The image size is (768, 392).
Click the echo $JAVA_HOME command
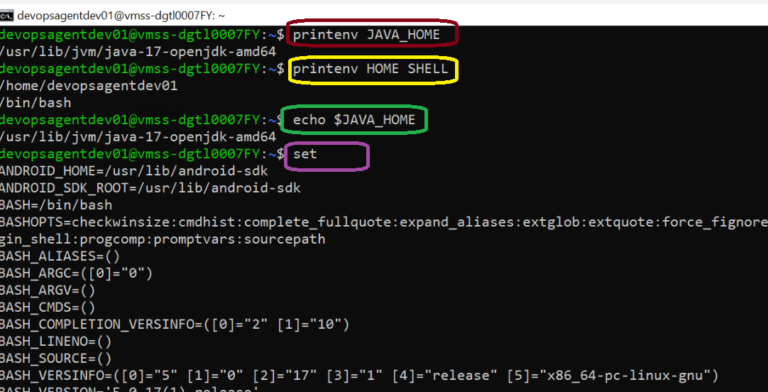[x=354, y=120]
